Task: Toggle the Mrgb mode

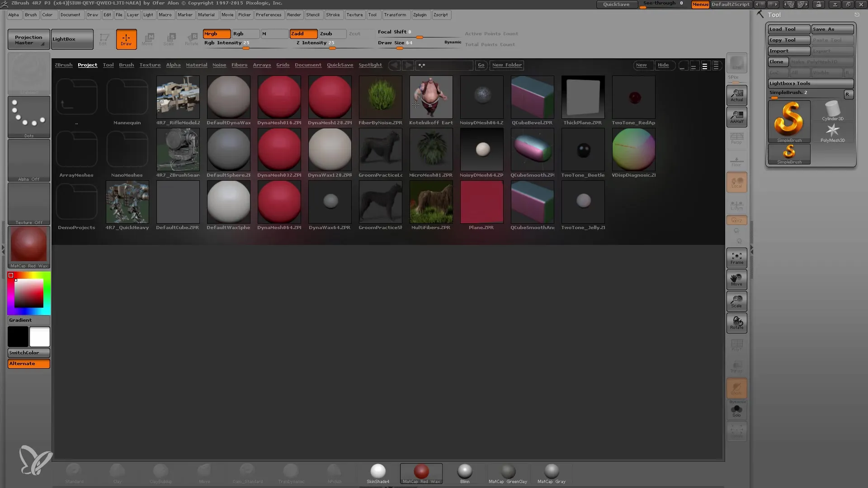Action: pyautogui.click(x=217, y=34)
